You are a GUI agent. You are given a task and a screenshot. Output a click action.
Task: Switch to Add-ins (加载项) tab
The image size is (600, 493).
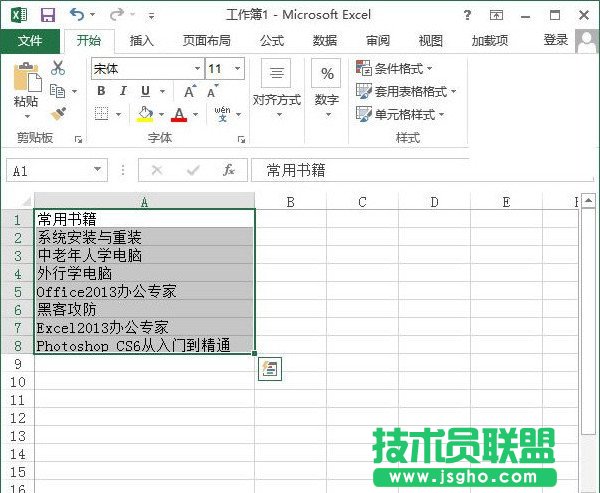tap(490, 41)
